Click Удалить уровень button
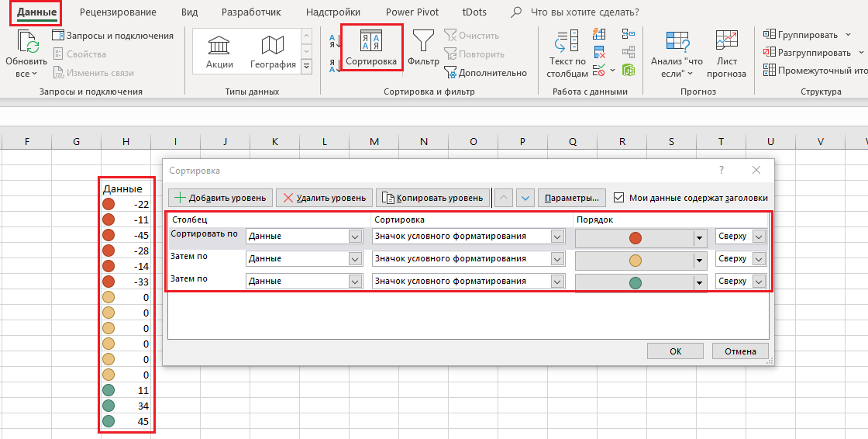Image resolution: width=868 pixels, height=439 pixels. point(325,198)
